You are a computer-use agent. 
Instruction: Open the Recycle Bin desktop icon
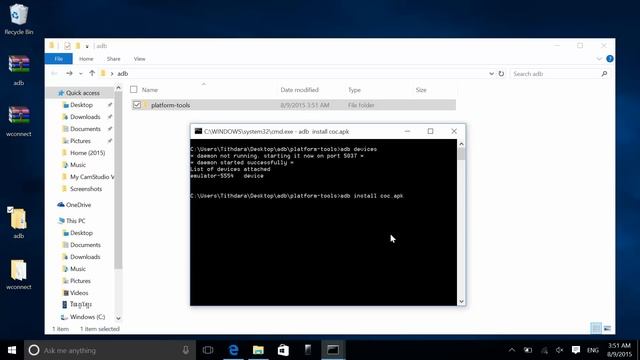click(x=18, y=19)
